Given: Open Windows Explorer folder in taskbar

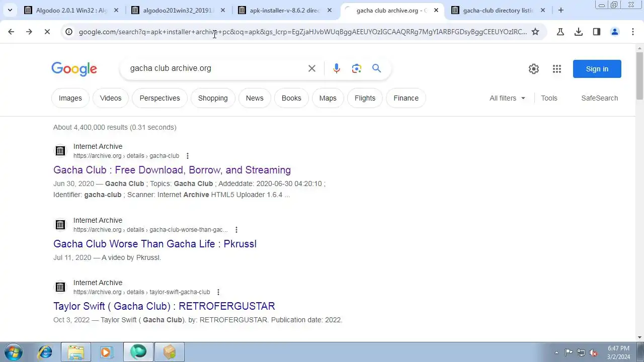Looking at the screenshot, I should (x=76, y=352).
